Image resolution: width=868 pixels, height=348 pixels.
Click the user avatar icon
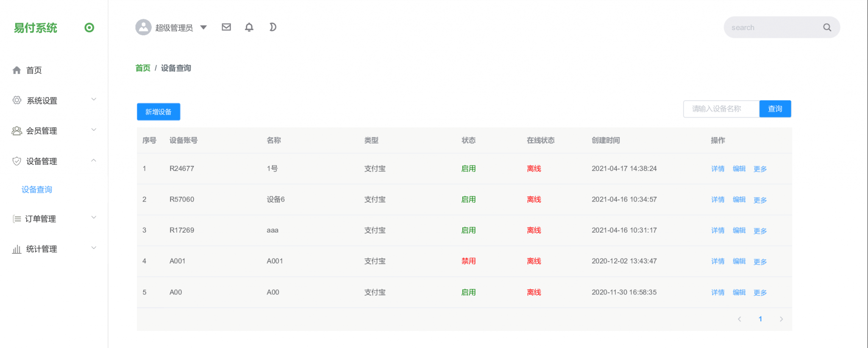click(x=143, y=27)
